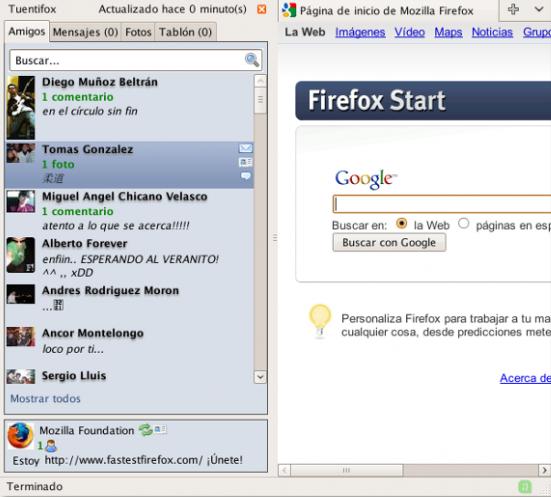Click the magnifier icon in Buscar field
Image resolution: width=551 pixels, height=497 pixels.
(252, 60)
